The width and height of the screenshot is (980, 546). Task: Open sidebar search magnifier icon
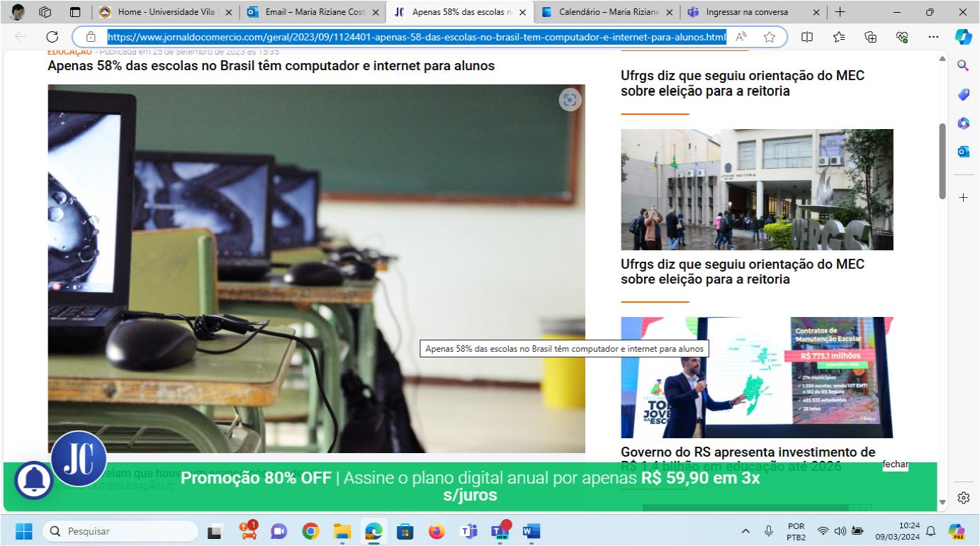tap(963, 65)
